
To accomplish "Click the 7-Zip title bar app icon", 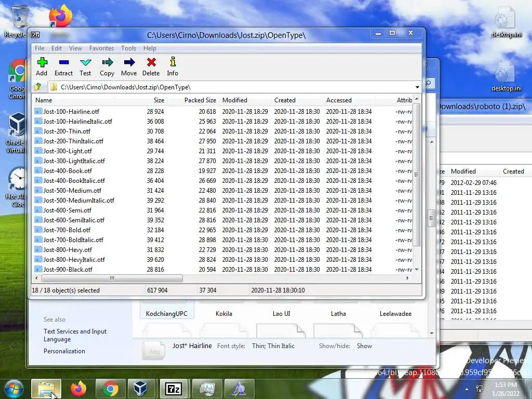I will [x=35, y=35].
